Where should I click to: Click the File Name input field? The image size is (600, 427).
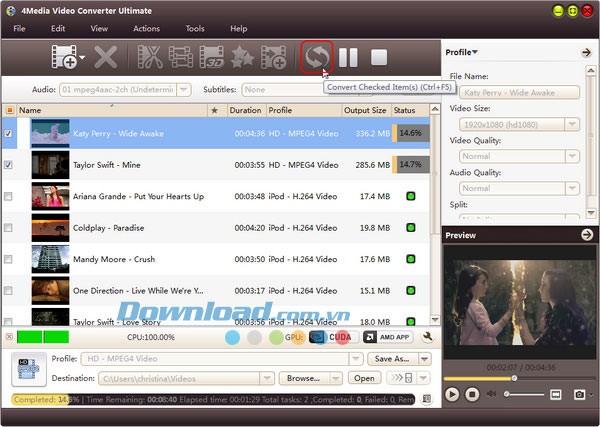pyautogui.click(x=519, y=93)
